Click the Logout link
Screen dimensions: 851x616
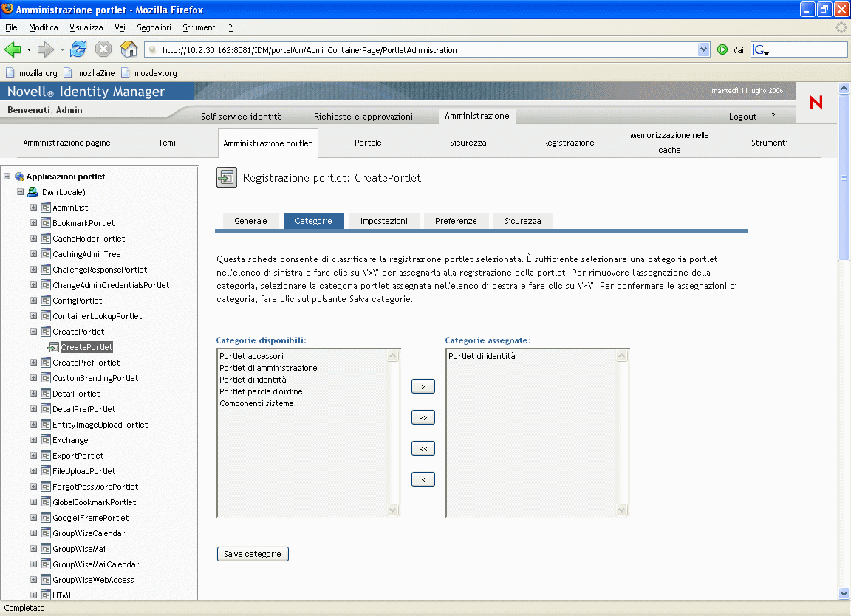pyautogui.click(x=742, y=116)
